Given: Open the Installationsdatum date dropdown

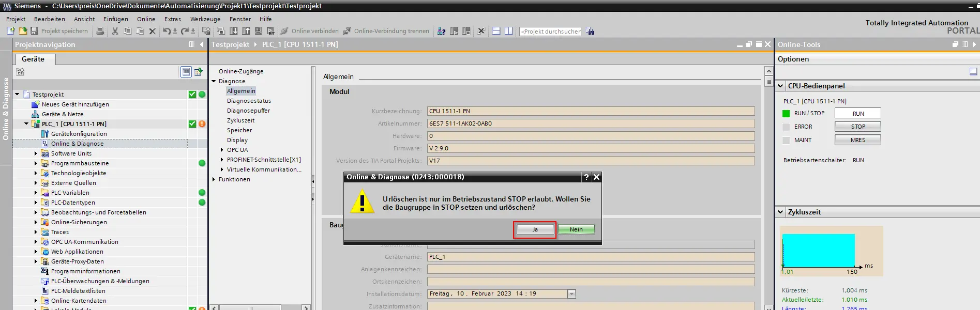Looking at the screenshot, I should coord(571,294).
